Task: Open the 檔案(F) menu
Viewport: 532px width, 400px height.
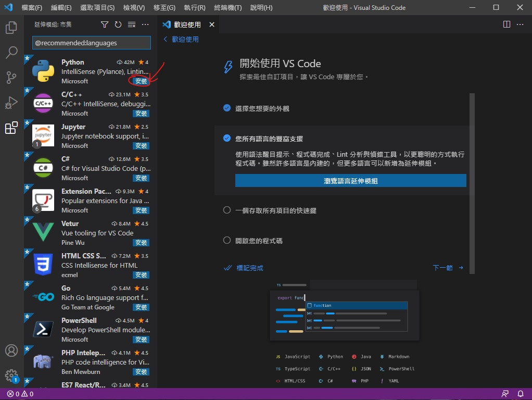Action: (x=32, y=7)
